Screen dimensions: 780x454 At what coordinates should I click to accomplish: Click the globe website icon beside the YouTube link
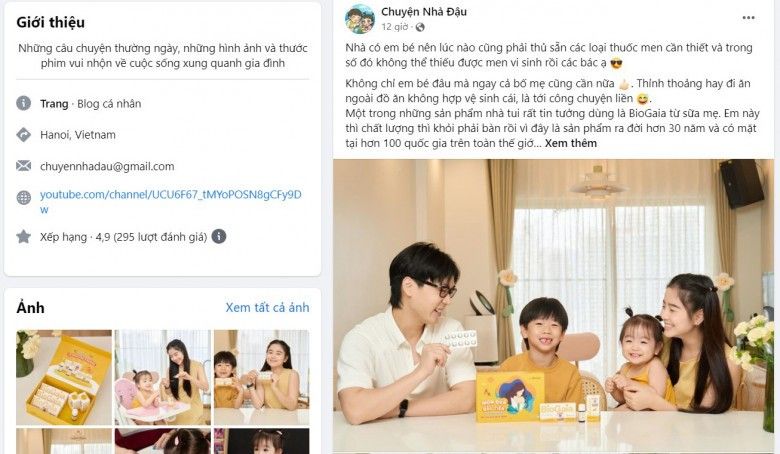click(x=23, y=198)
